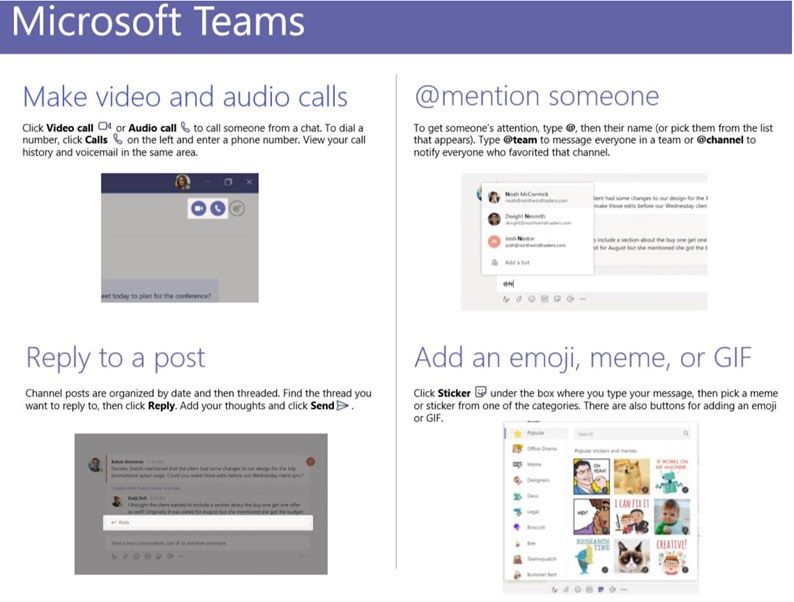Click emoji icon below the sticker panel
This screenshot has width=794, height=602.
click(x=578, y=589)
